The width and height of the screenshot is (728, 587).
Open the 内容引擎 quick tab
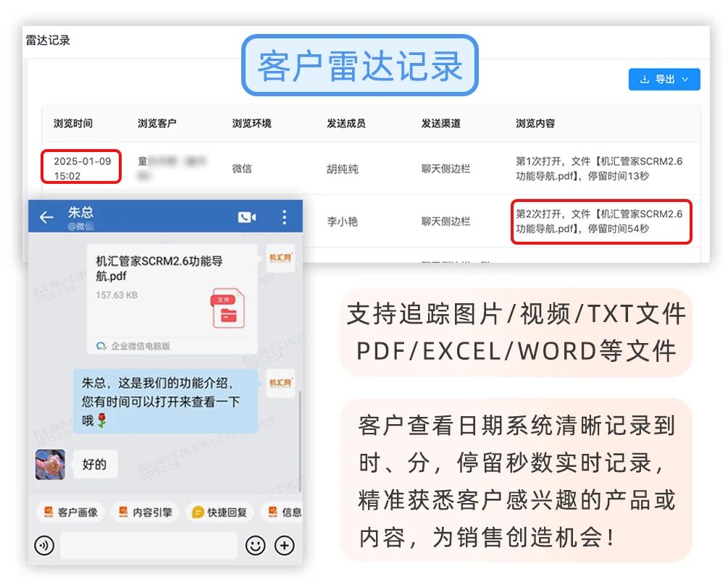tap(145, 512)
